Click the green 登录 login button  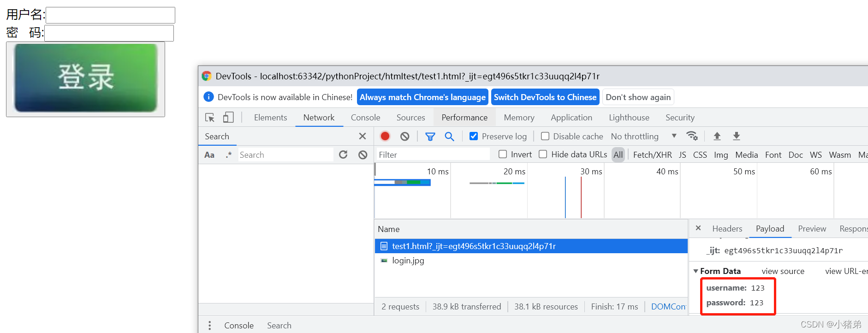(85, 79)
